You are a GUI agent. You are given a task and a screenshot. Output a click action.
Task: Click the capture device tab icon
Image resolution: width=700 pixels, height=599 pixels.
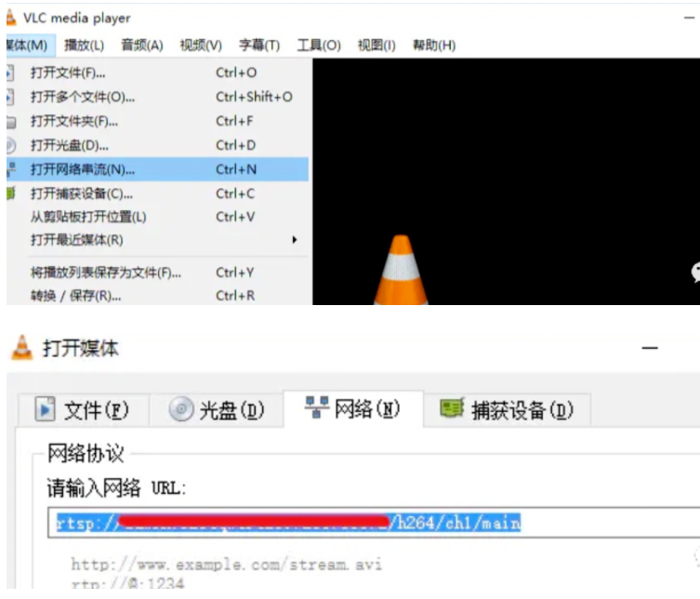click(453, 409)
